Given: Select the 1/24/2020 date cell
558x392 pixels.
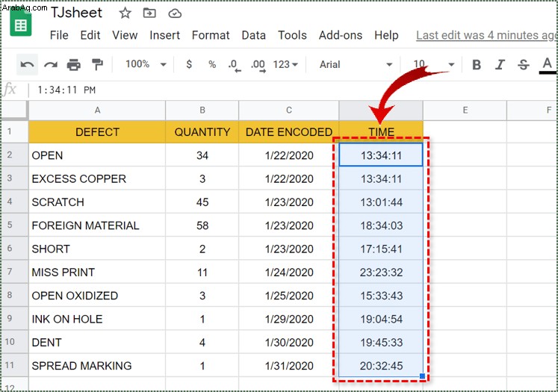Looking at the screenshot, I should (x=289, y=272).
